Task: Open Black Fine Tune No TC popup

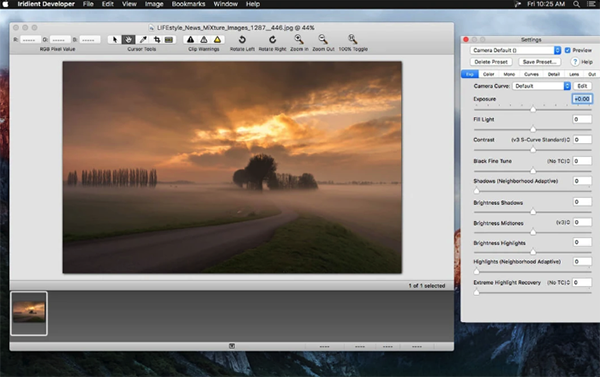Action: pyautogui.click(x=559, y=161)
